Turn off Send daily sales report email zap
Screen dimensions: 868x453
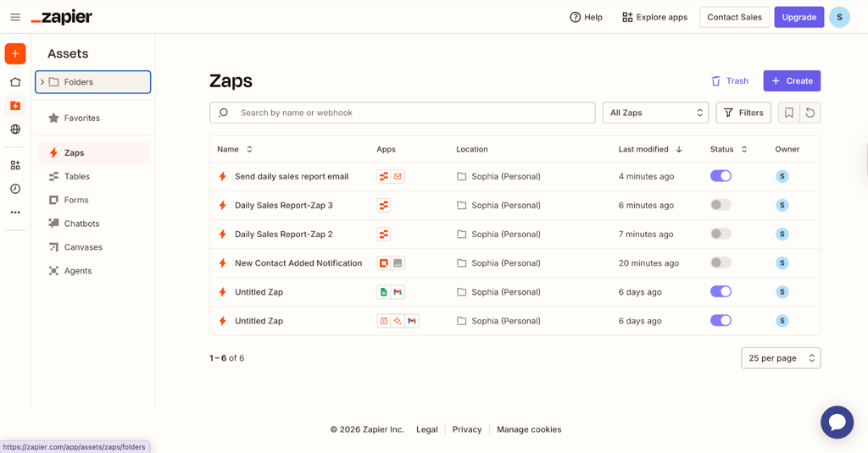[721, 176]
